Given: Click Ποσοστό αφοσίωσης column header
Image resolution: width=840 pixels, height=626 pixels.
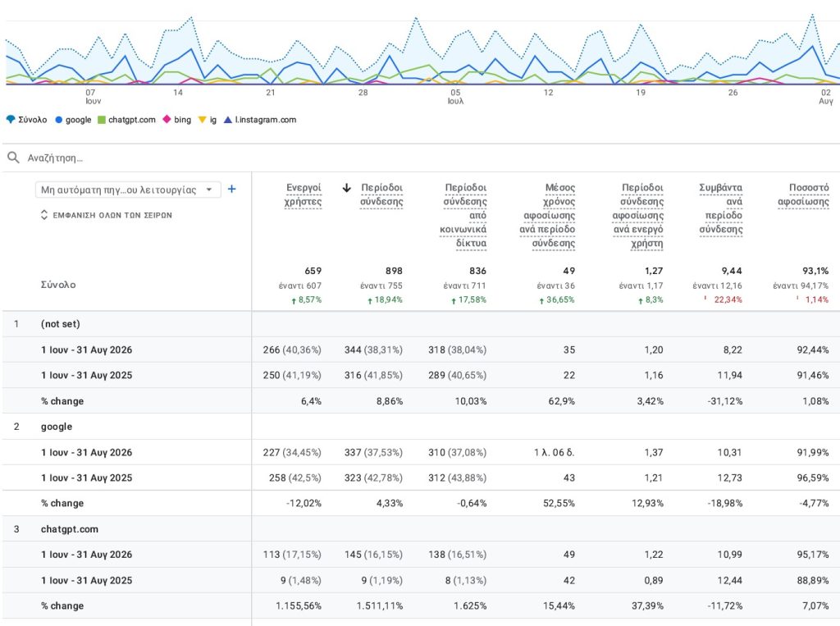Looking at the screenshot, I should point(804,194).
